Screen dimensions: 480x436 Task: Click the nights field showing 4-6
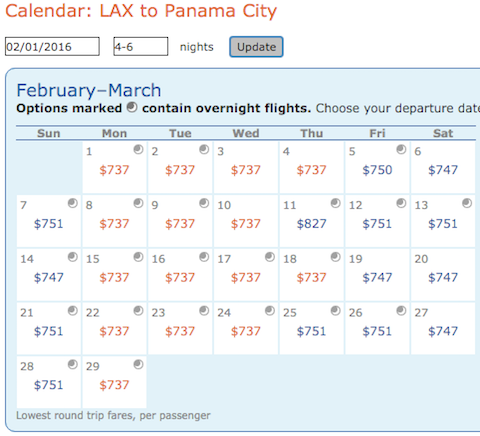point(141,46)
